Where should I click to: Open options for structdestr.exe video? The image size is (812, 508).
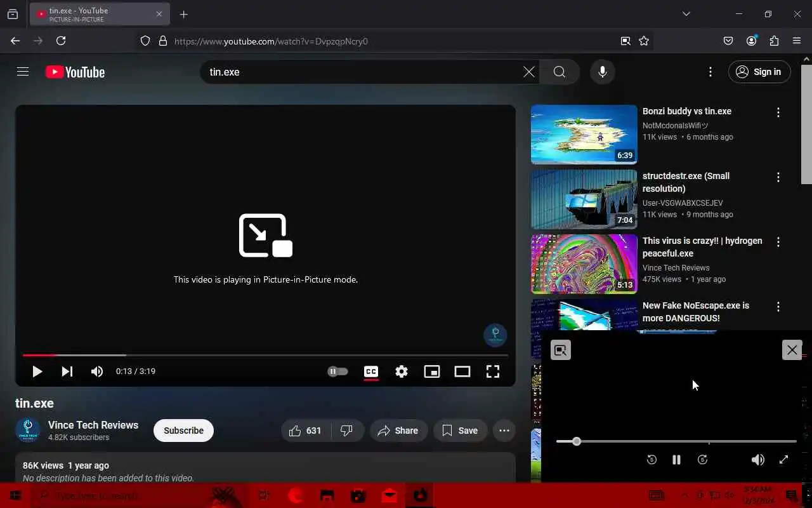778,177
